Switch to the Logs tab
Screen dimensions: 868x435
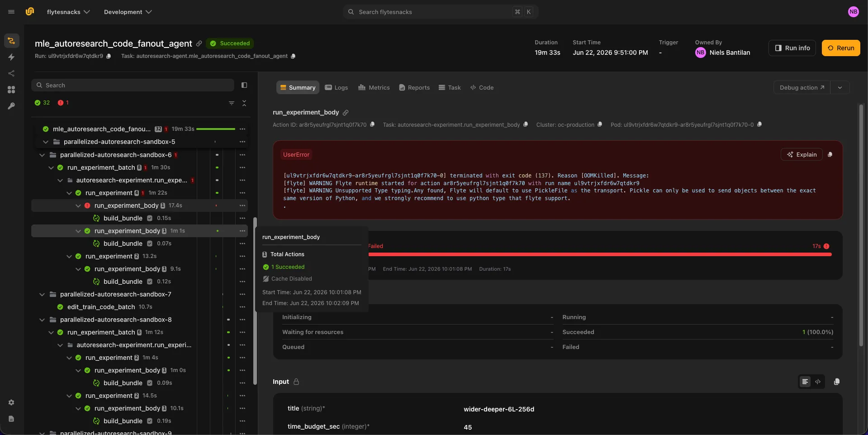point(337,87)
